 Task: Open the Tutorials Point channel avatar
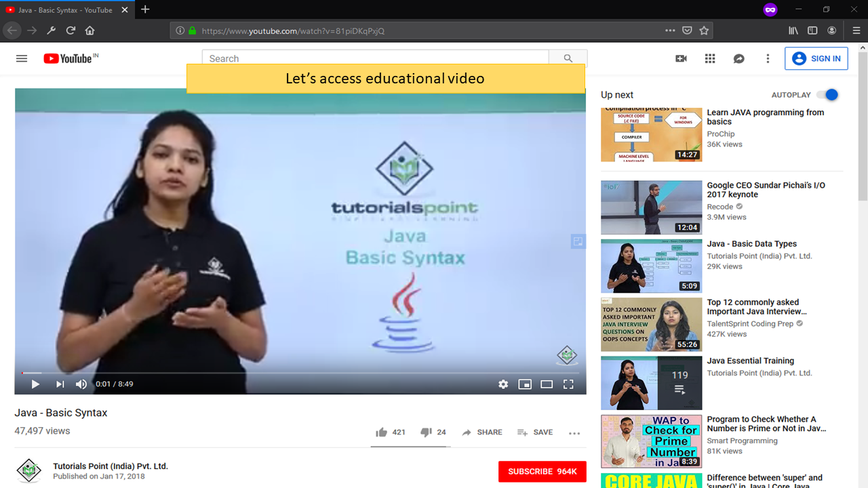pyautogui.click(x=28, y=471)
